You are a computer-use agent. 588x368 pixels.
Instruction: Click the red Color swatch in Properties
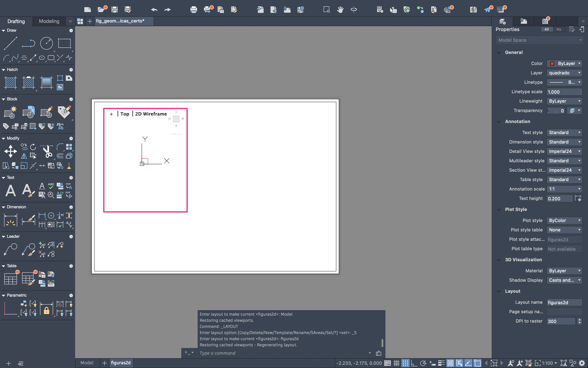(552, 64)
